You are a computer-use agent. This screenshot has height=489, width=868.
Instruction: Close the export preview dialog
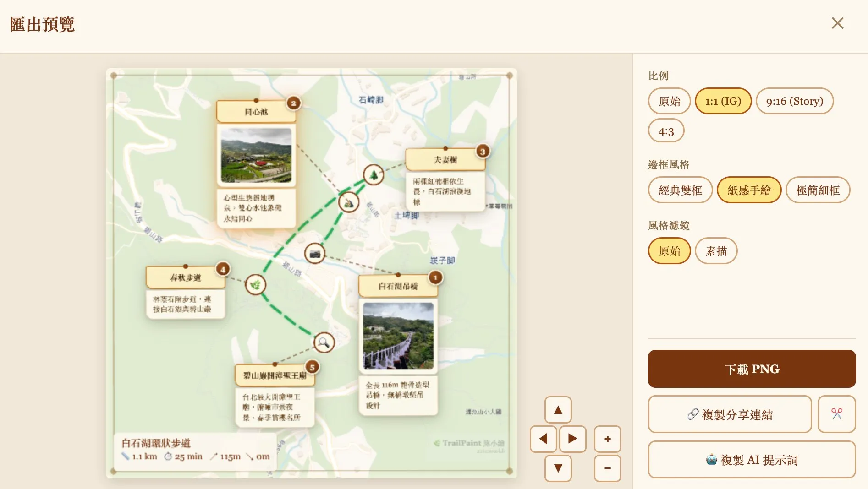pos(838,23)
